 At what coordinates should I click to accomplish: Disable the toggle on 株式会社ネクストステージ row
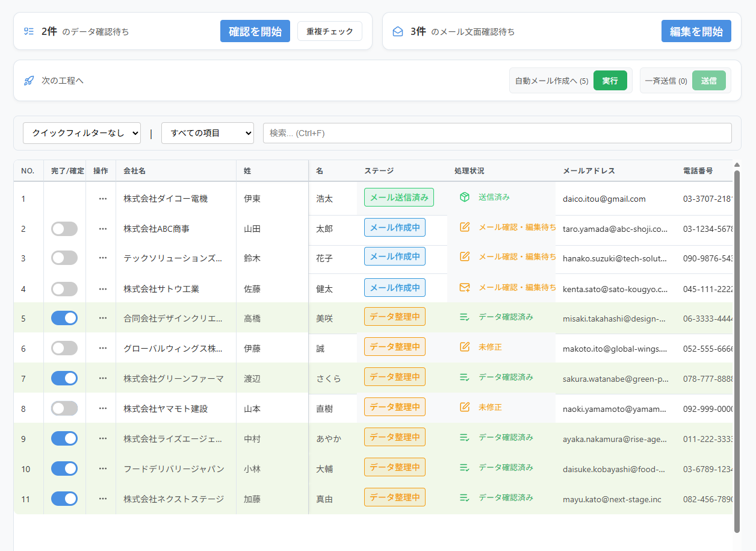pyautogui.click(x=64, y=499)
